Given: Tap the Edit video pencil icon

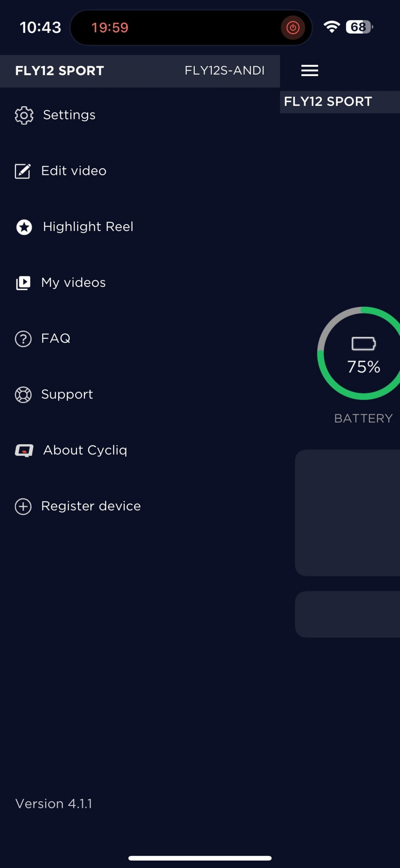Looking at the screenshot, I should click(23, 171).
